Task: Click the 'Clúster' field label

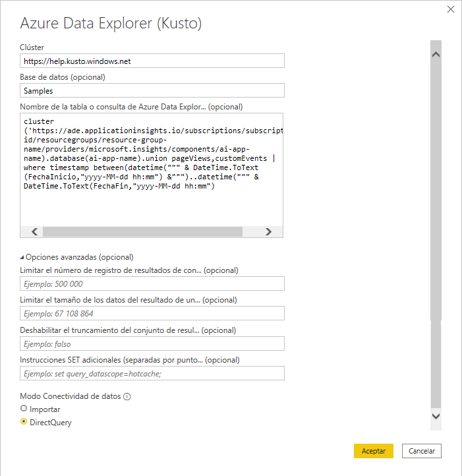Action: pos(32,47)
